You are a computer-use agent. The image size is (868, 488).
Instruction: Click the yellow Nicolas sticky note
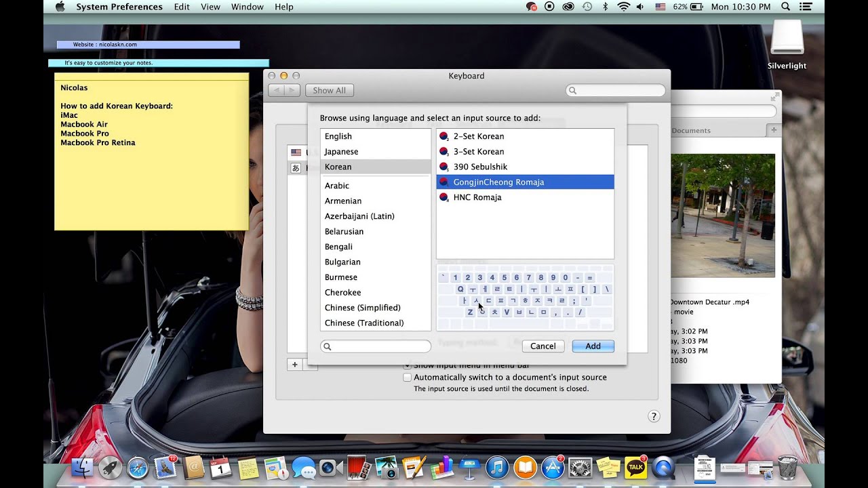click(x=151, y=152)
